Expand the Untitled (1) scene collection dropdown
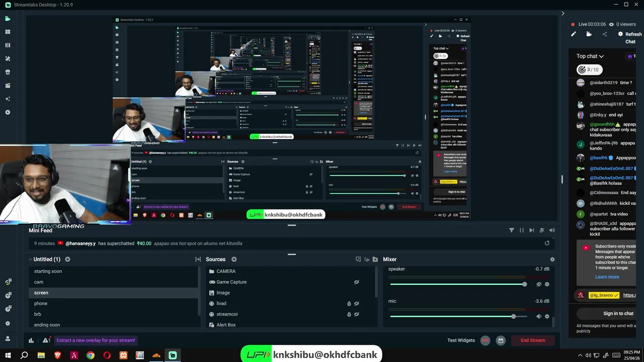Screen dimensions: 644x362 coord(44,259)
